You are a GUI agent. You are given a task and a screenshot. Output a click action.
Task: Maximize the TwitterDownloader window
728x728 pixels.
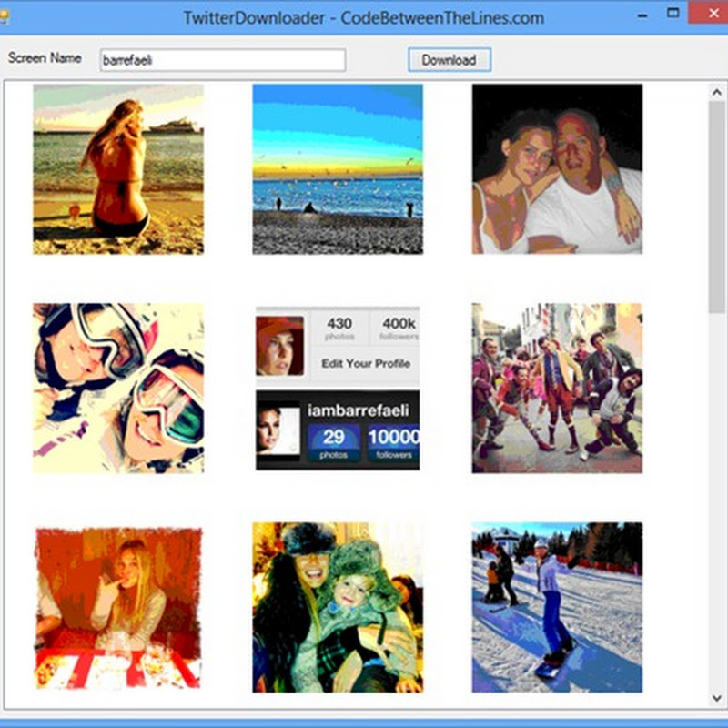click(x=673, y=14)
